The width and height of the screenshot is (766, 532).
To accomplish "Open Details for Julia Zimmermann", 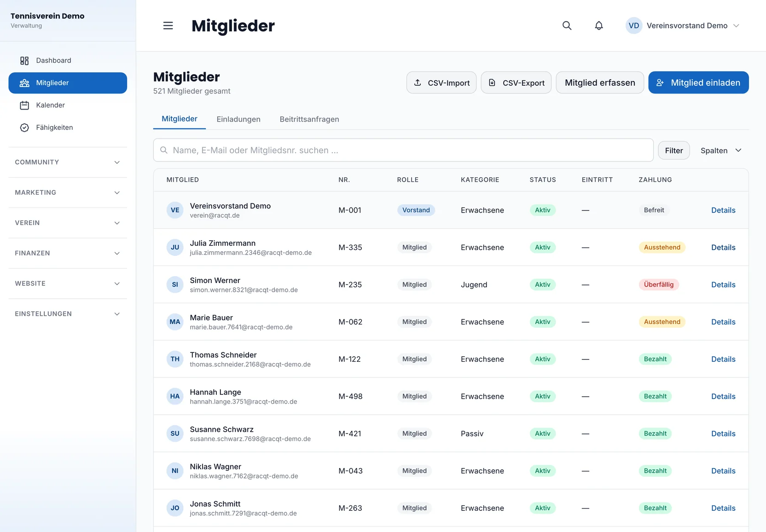I will [723, 248].
